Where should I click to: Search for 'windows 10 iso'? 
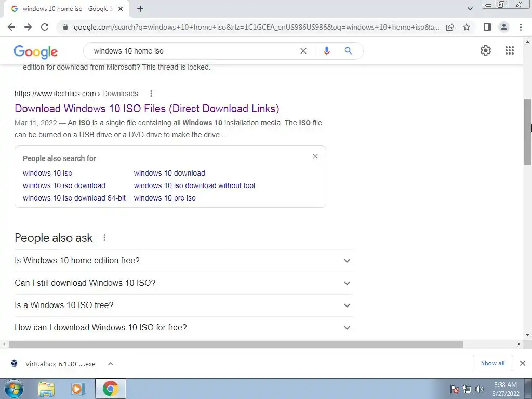(x=47, y=173)
